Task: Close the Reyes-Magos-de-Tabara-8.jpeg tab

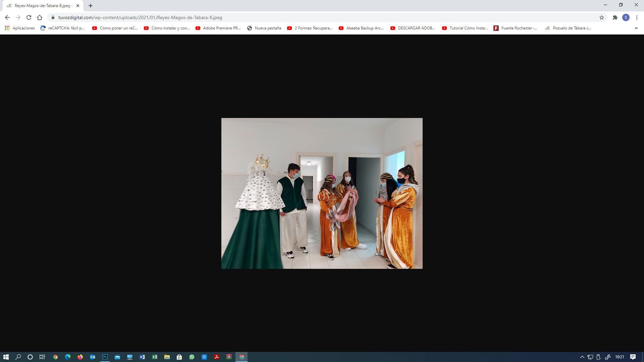Action: coord(78,6)
